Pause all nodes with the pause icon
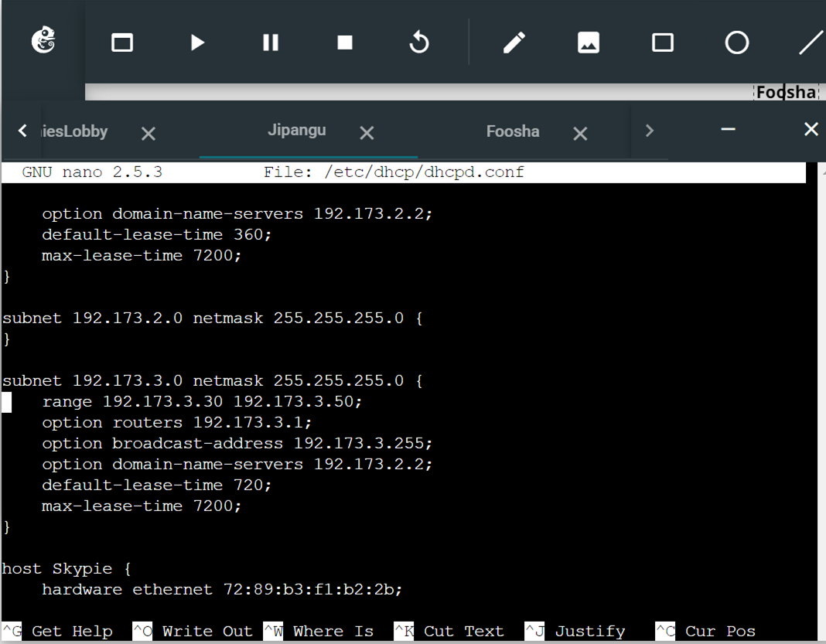 [x=271, y=43]
